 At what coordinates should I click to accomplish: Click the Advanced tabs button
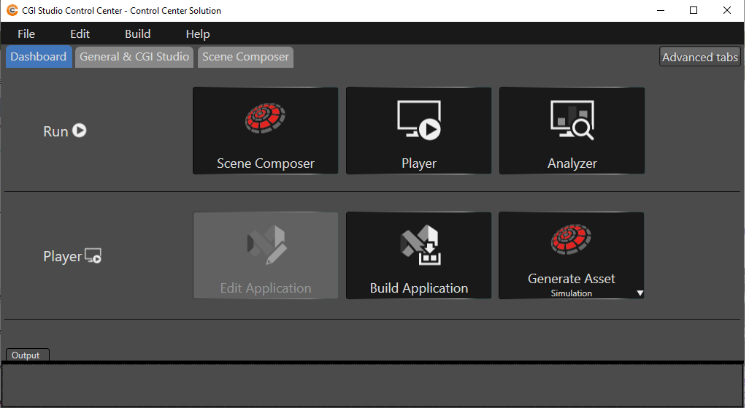[x=700, y=57]
